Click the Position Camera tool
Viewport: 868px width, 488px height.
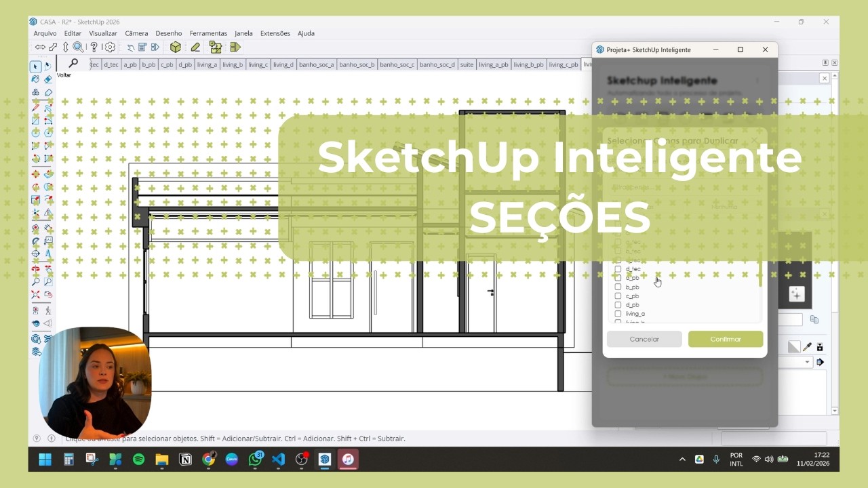(x=35, y=310)
